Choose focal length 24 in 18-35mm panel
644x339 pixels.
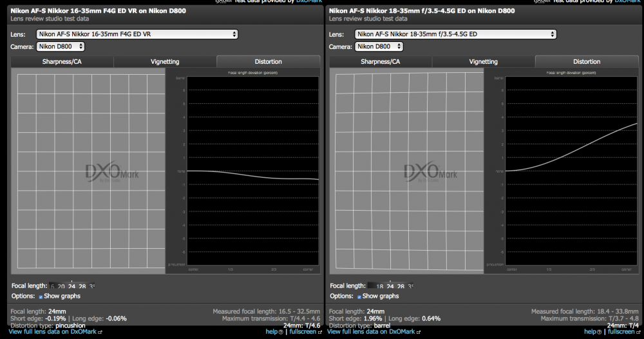point(390,286)
